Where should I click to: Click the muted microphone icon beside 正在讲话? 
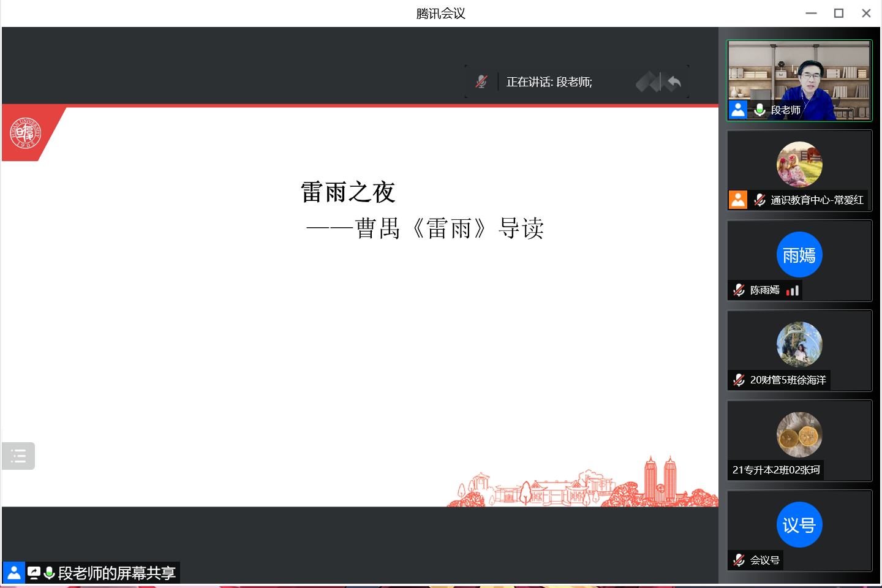(481, 81)
